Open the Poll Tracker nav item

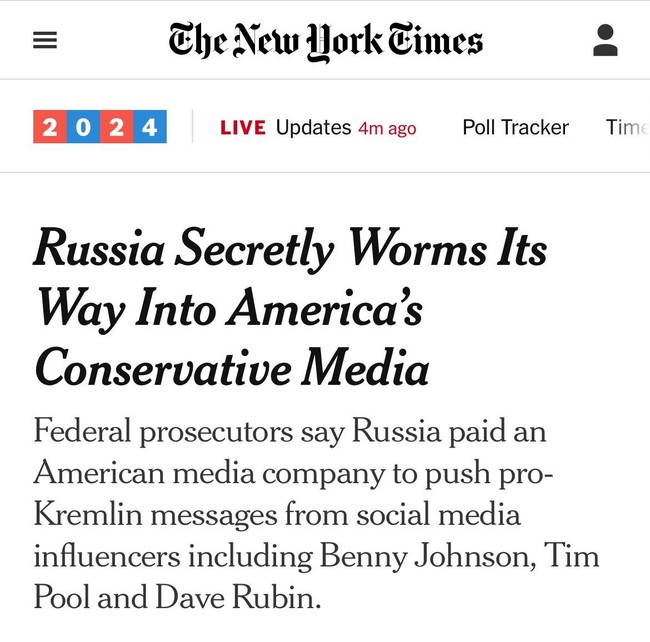[515, 128]
